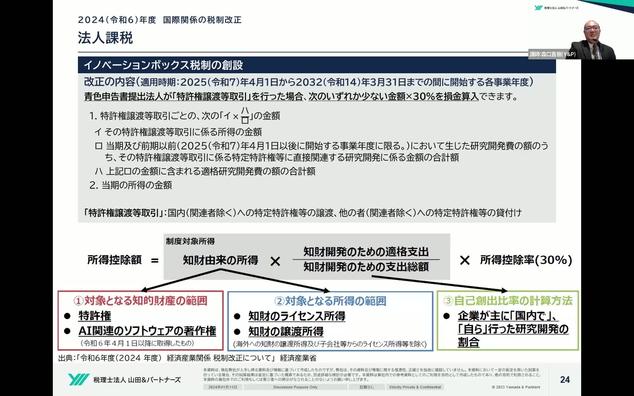Click numerator 知財開発のための適格支出
The image size is (634, 396).
coord(366,252)
